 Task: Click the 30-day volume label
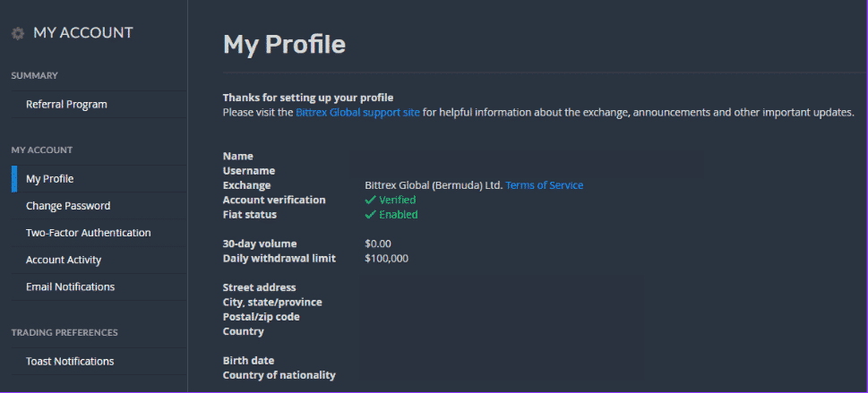260,244
